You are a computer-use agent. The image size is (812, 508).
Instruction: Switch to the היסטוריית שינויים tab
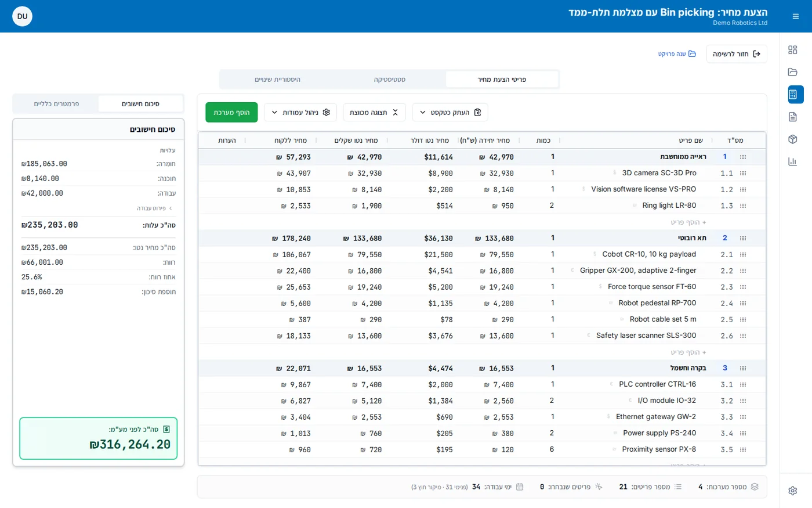click(x=278, y=80)
